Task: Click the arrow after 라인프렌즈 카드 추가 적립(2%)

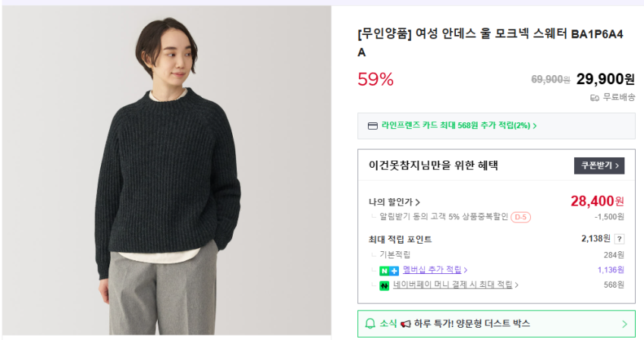Action: (x=535, y=126)
